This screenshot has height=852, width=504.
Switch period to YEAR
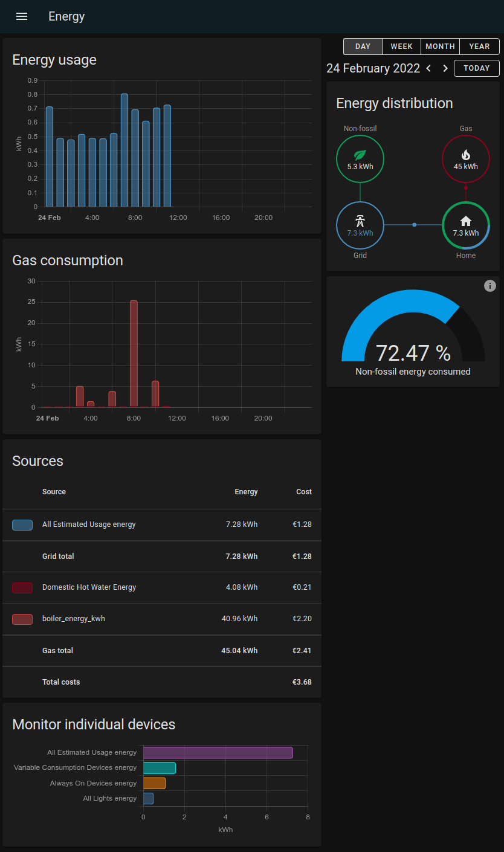click(479, 47)
